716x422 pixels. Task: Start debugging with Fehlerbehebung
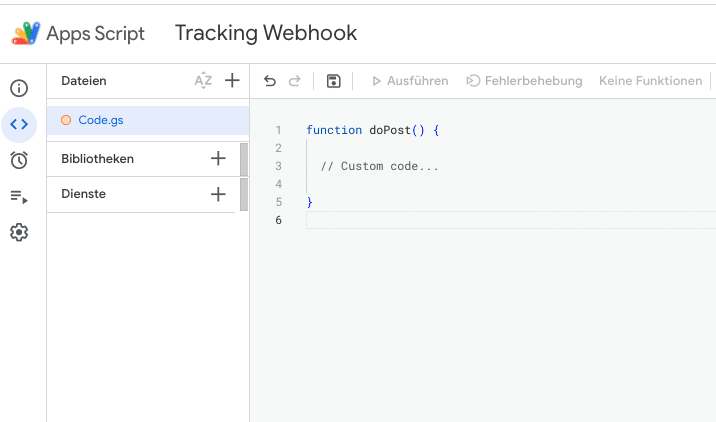click(x=524, y=81)
